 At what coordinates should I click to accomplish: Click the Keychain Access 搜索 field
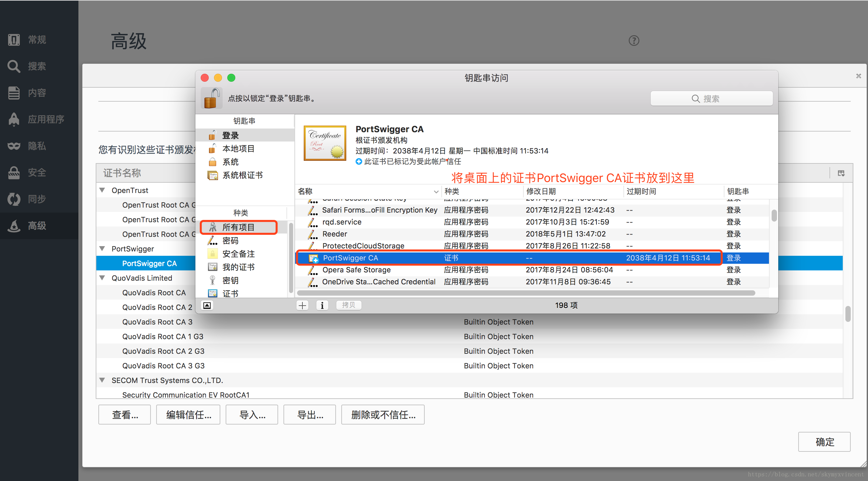pos(711,98)
